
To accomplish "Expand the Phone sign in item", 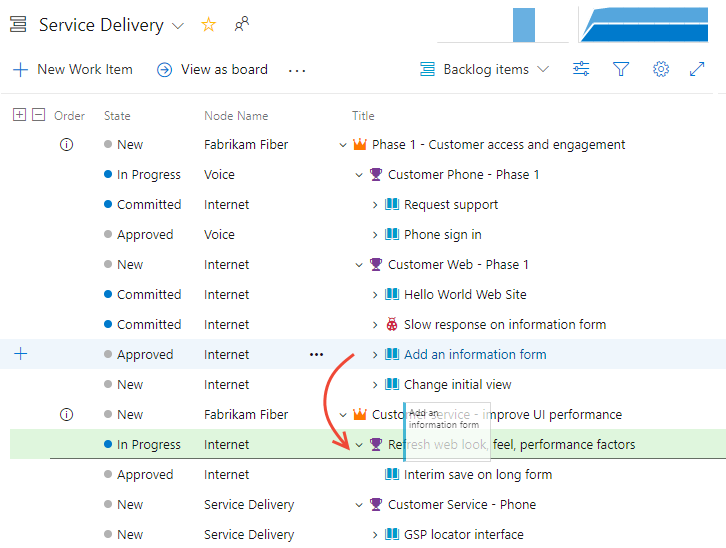I will click(375, 235).
